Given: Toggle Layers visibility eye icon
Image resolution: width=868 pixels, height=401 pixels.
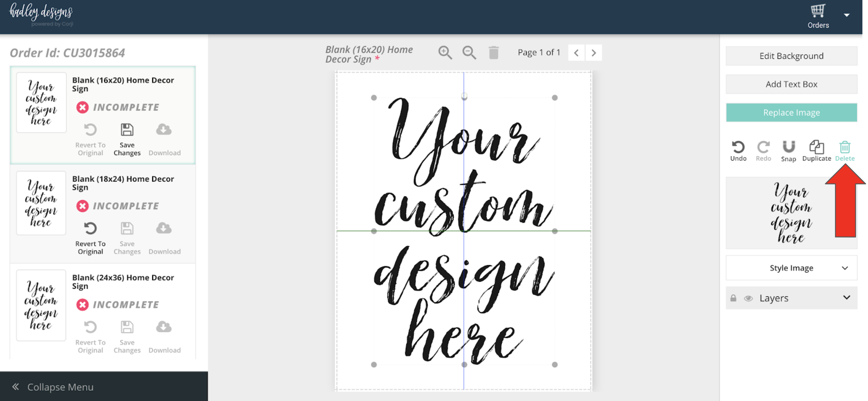Looking at the screenshot, I should coord(748,298).
